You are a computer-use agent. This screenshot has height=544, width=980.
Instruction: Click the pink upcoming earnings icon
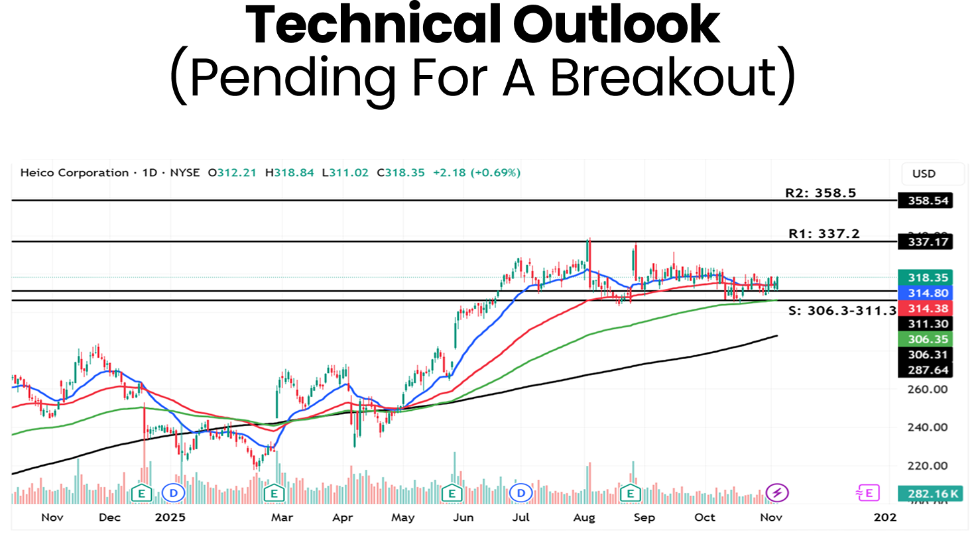click(x=867, y=493)
